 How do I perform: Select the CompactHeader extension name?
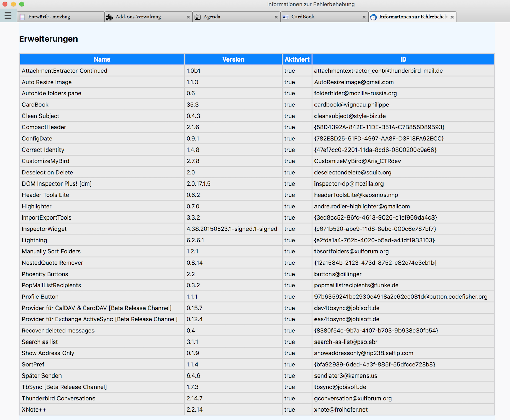coord(102,127)
